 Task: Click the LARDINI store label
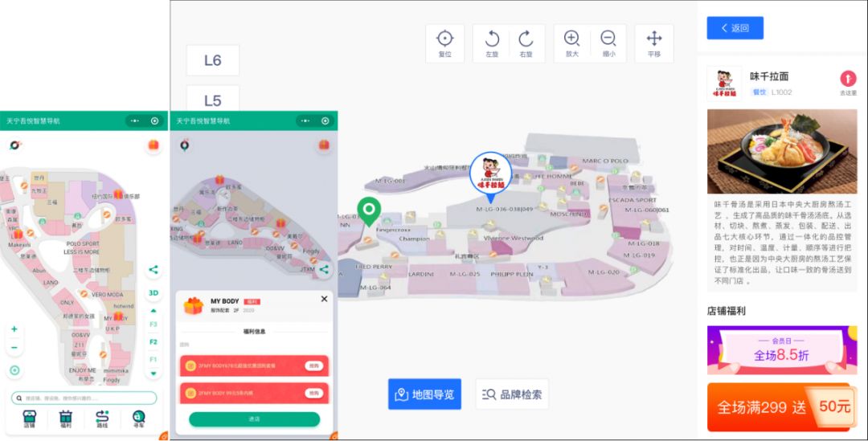(420, 274)
